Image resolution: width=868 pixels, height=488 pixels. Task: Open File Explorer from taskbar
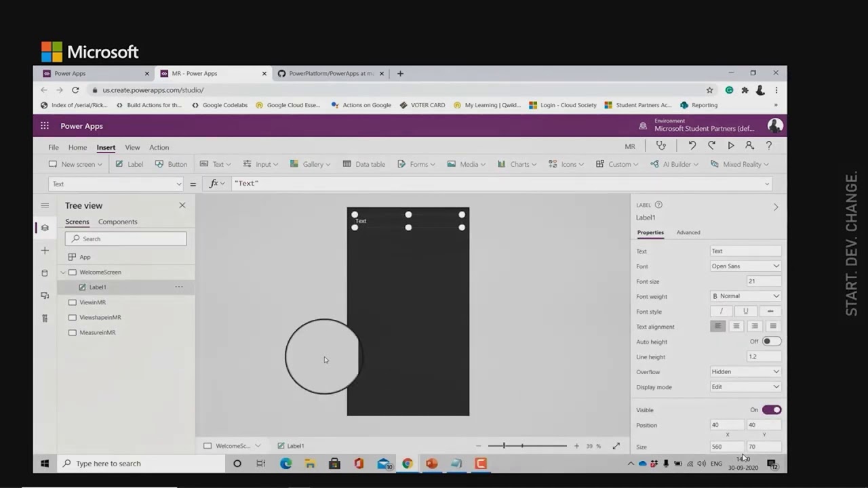click(x=310, y=464)
